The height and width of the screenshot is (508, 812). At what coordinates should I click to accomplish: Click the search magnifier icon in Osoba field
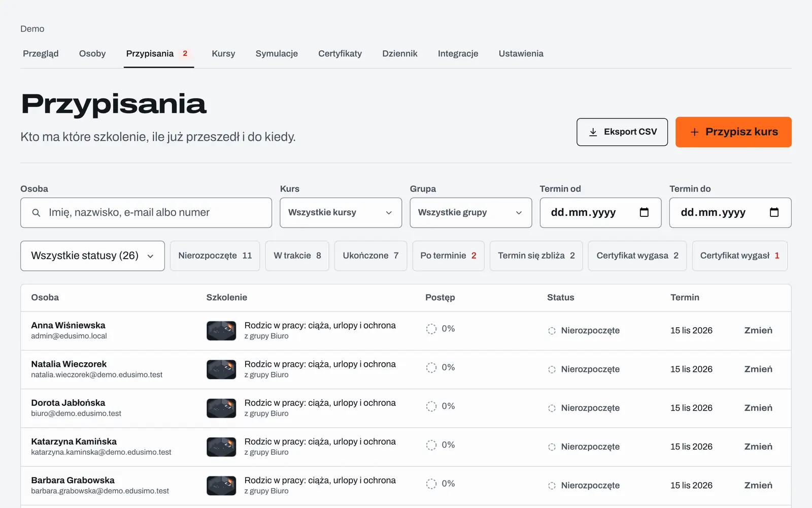pos(36,213)
